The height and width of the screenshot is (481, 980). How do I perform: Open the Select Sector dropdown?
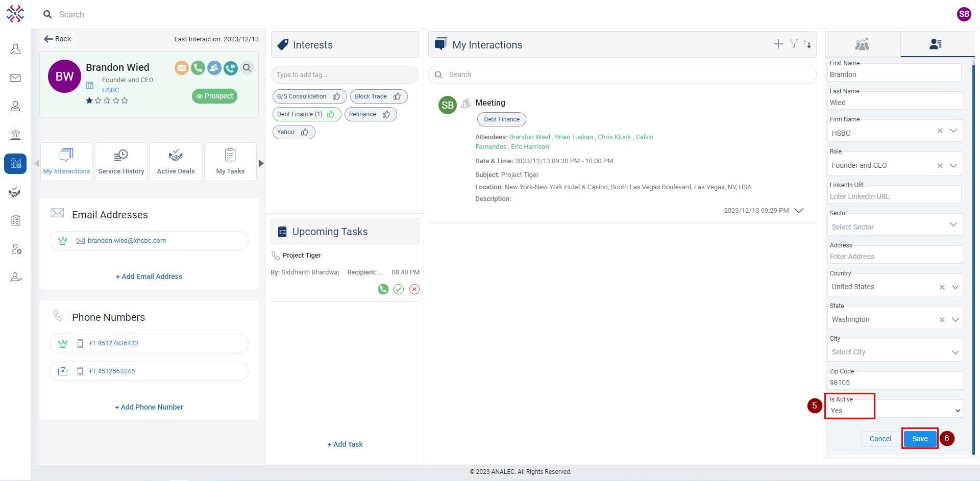tap(953, 224)
